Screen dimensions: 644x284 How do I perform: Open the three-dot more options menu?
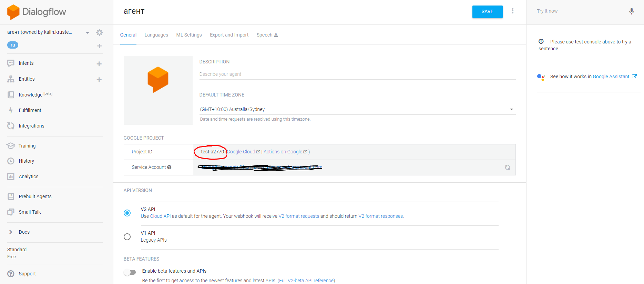[513, 11]
